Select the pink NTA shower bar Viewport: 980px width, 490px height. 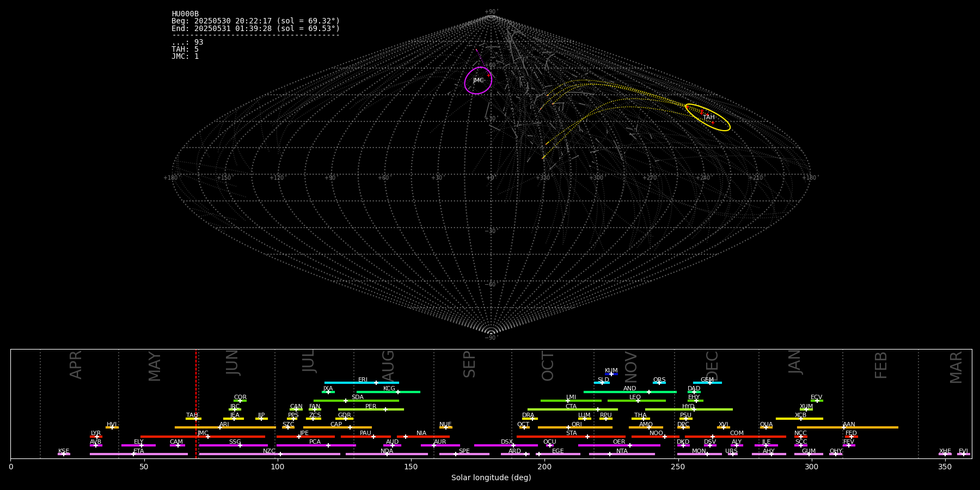(621, 454)
